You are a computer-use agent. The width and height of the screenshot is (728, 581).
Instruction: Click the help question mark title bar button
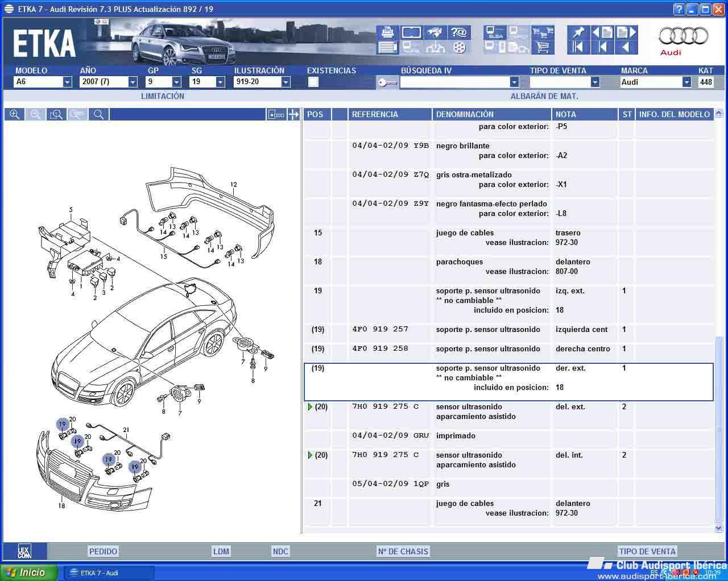(x=679, y=9)
